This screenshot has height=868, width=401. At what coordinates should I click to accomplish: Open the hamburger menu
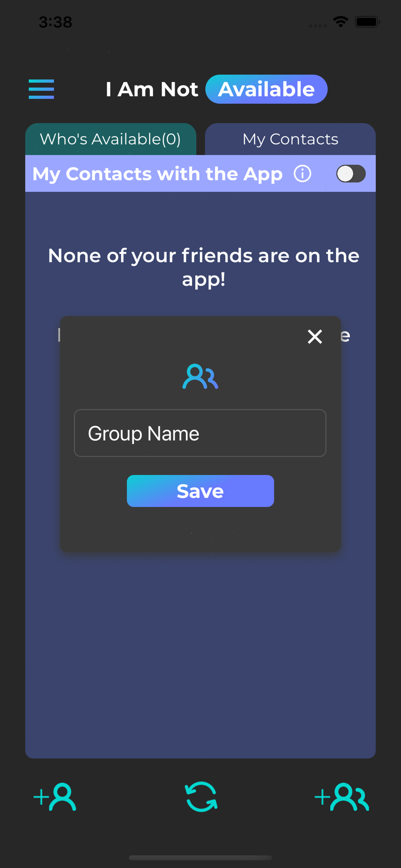pos(41,89)
